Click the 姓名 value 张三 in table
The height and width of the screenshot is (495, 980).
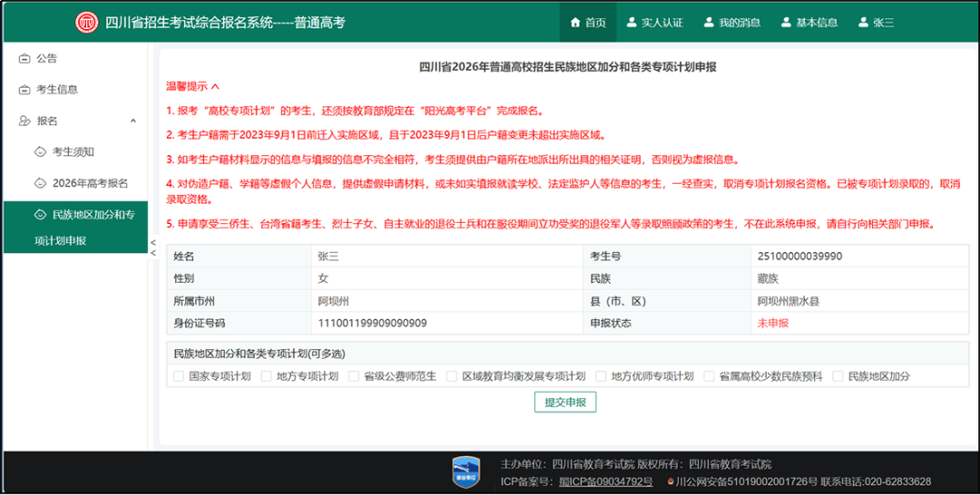(328, 256)
